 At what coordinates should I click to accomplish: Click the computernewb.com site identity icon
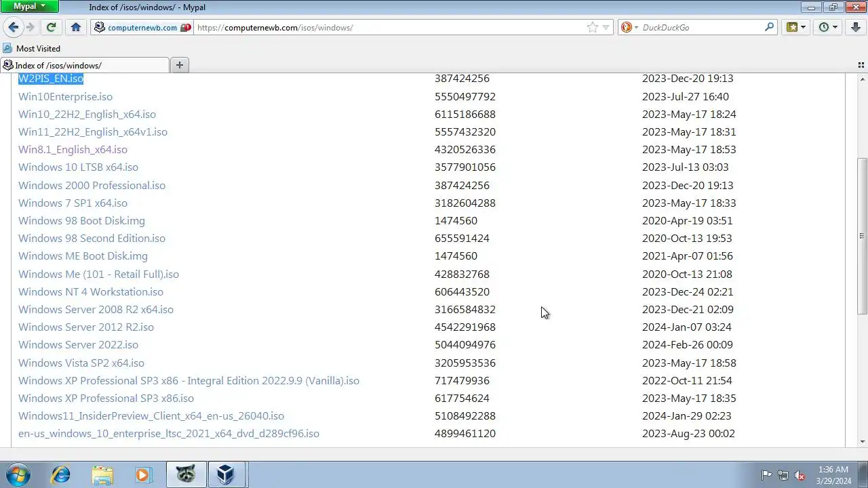(100, 28)
